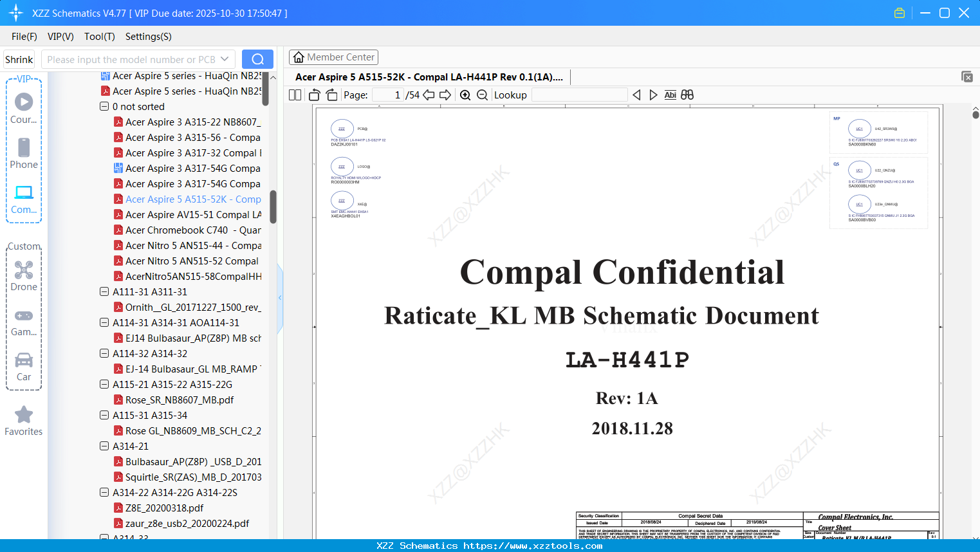
Task: Open zaur_z8e_usb2_20200224.pdf
Action: pyautogui.click(x=181, y=524)
